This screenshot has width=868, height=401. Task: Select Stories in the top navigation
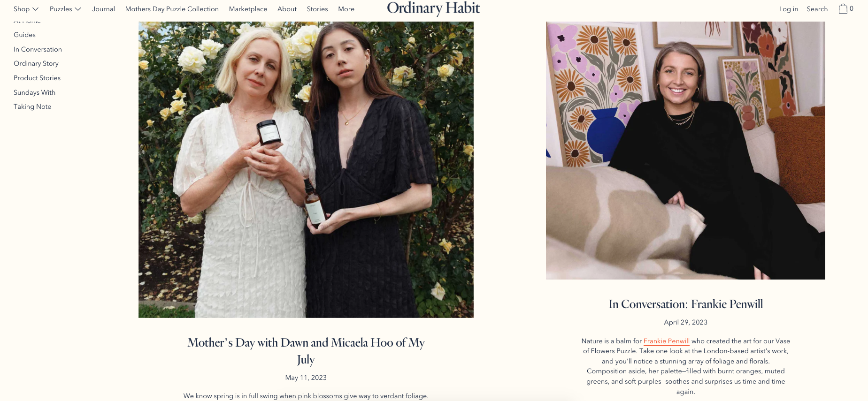(x=317, y=9)
